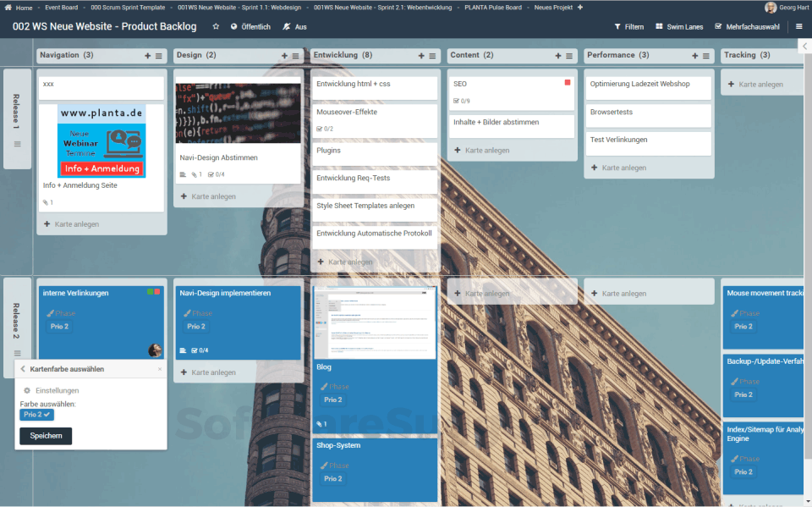Open Performance column list menu
812x507 pixels.
[x=705, y=56]
